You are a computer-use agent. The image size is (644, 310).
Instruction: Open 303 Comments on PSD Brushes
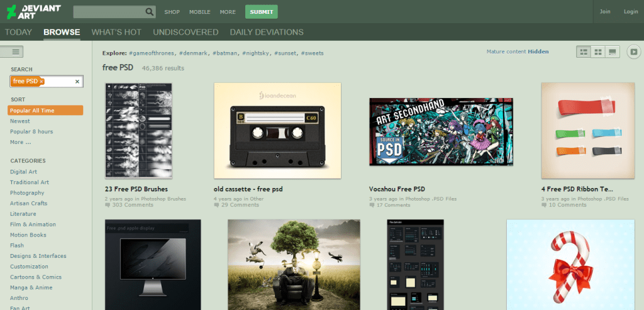129,205
